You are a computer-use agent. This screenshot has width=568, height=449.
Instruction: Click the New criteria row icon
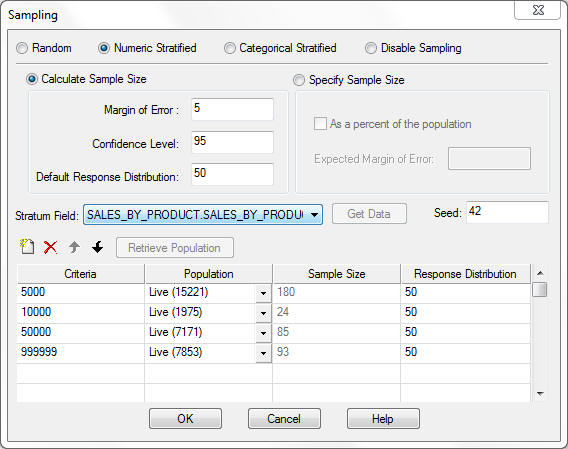point(27,247)
